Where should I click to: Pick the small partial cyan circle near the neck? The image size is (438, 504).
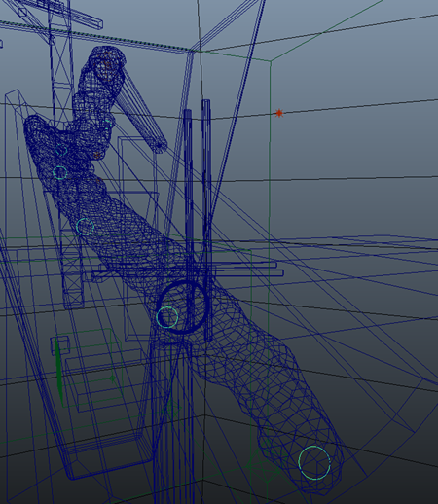[107, 125]
